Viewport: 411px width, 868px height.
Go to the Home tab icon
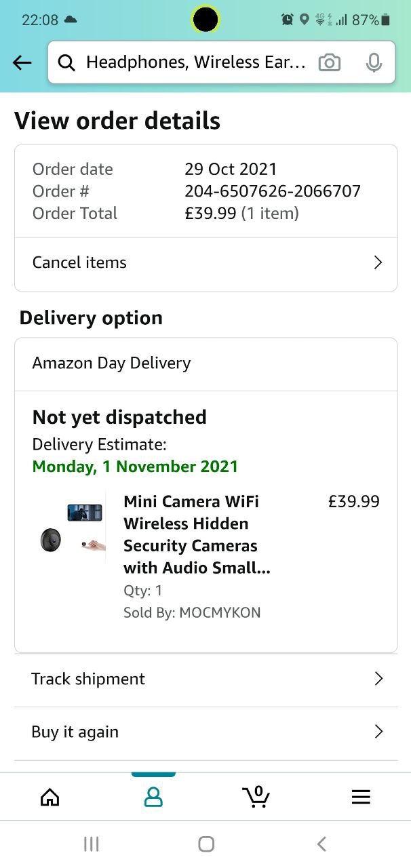point(50,797)
